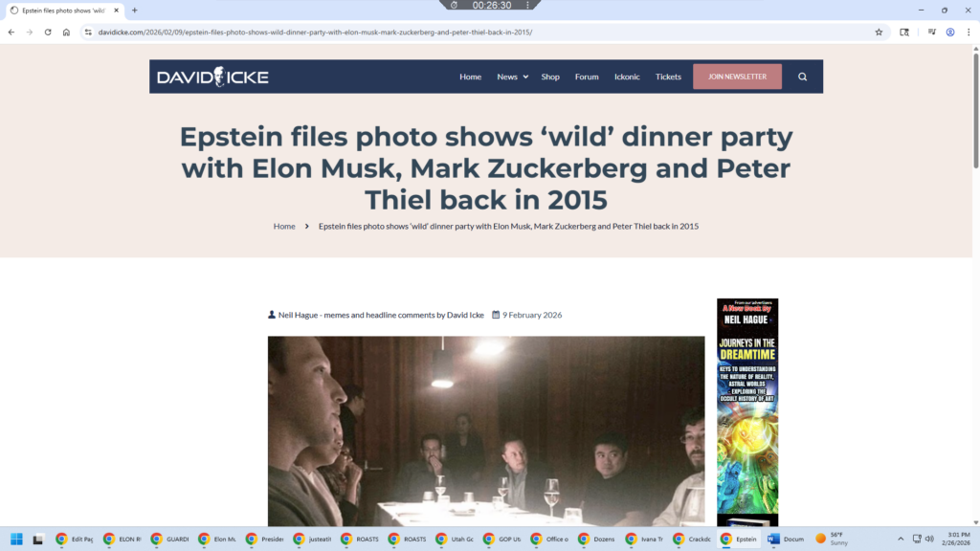Open the site search magnifier icon
Screen dimensions: 980x551
[803, 77]
